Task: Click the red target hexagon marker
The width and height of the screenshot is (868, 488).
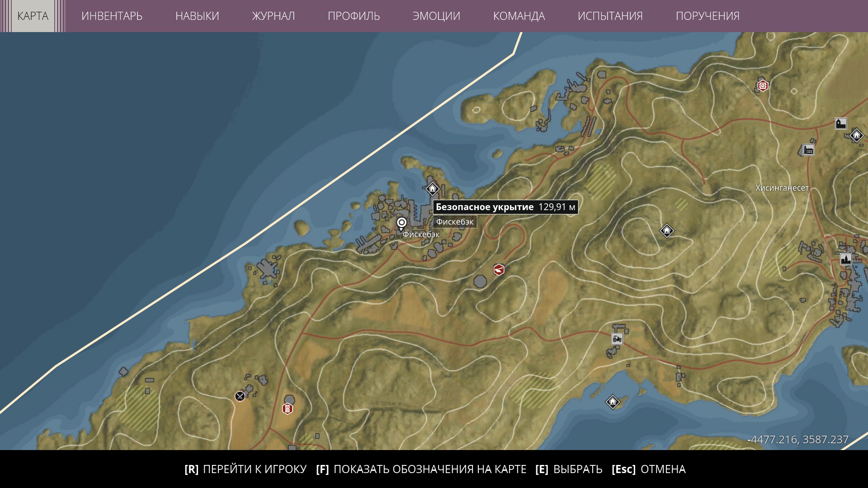Action: (x=763, y=85)
